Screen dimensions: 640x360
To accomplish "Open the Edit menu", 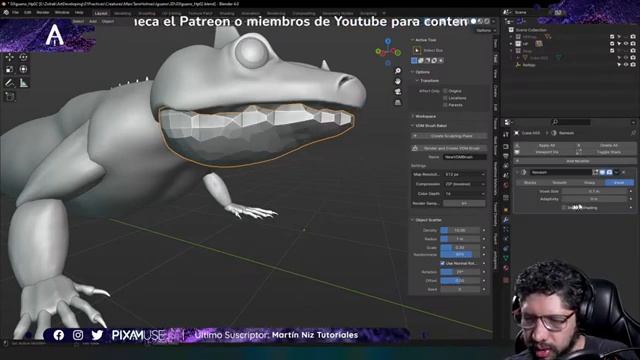I will [x=27, y=13].
